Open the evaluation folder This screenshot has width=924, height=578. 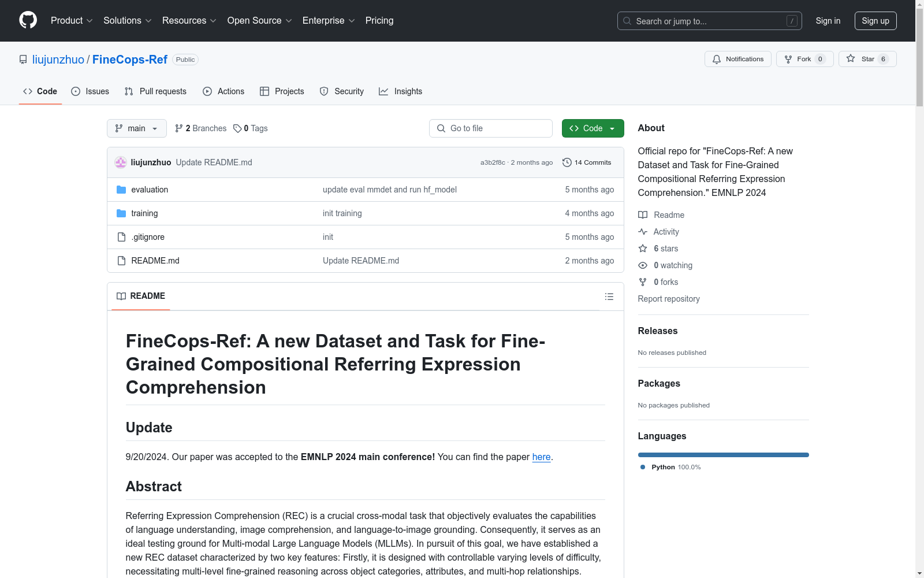pyautogui.click(x=150, y=190)
